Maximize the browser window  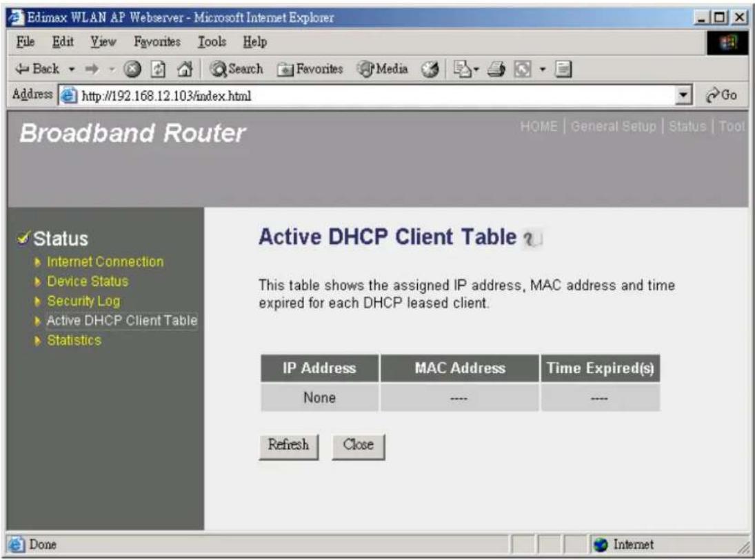pyautogui.click(x=719, y=18)
